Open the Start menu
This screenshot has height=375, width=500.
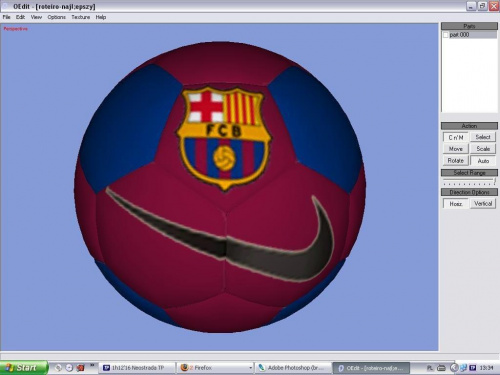pos(23,368)
